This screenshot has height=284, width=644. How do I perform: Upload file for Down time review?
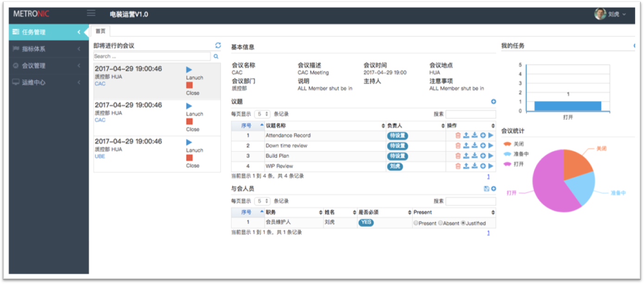pos(466,145)
